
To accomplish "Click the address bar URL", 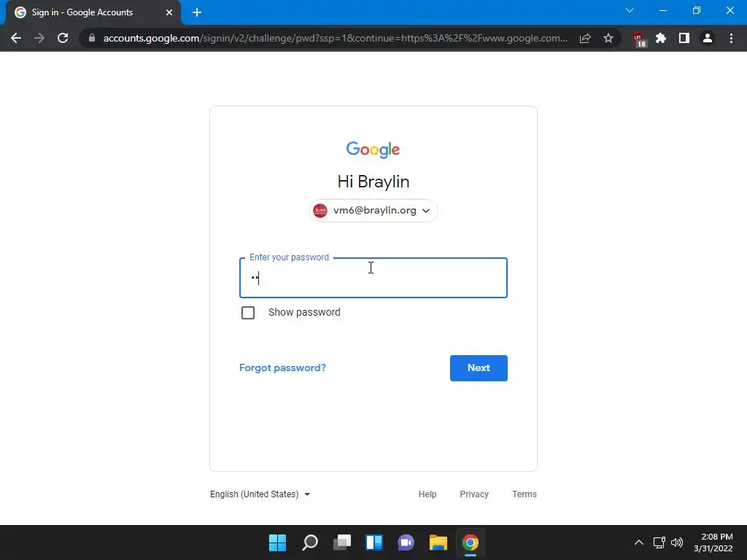I will 335,38.
